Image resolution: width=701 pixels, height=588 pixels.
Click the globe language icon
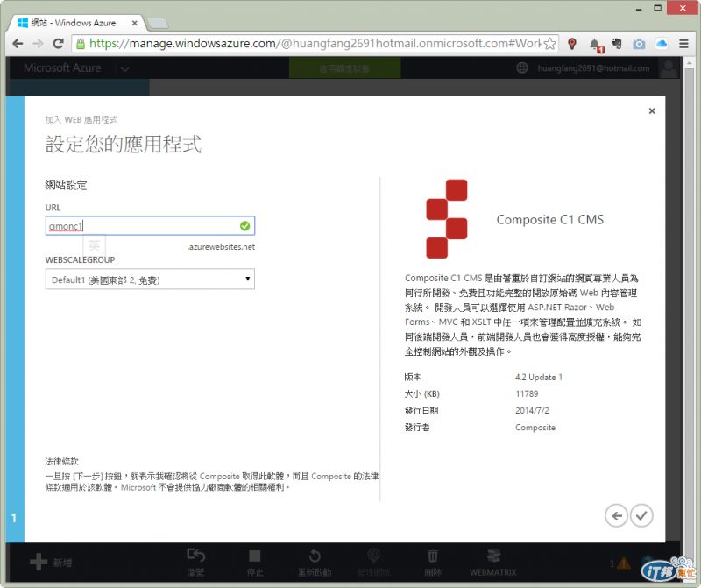pyautogui.click(x=522, y=68)
